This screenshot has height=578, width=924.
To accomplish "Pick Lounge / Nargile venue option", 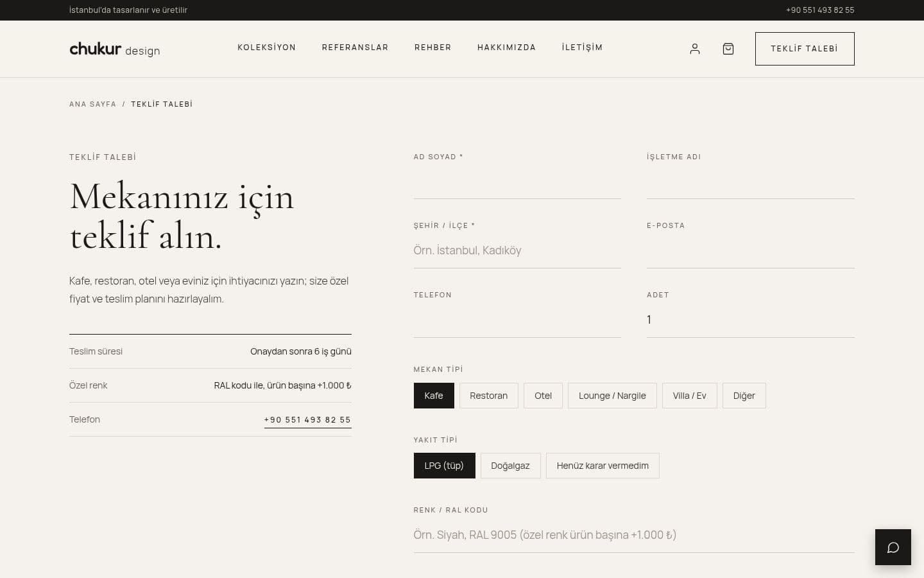I will (x=612, y=396).
